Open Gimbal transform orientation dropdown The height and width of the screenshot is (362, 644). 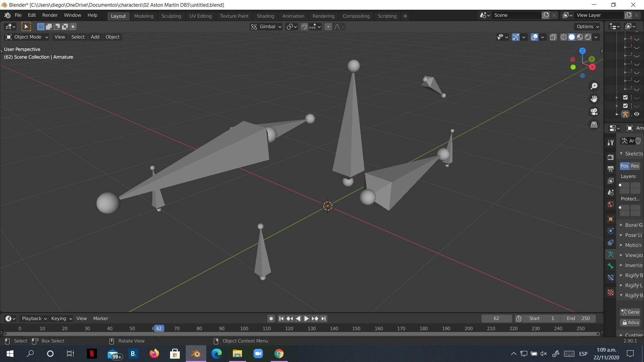point(267,27)
